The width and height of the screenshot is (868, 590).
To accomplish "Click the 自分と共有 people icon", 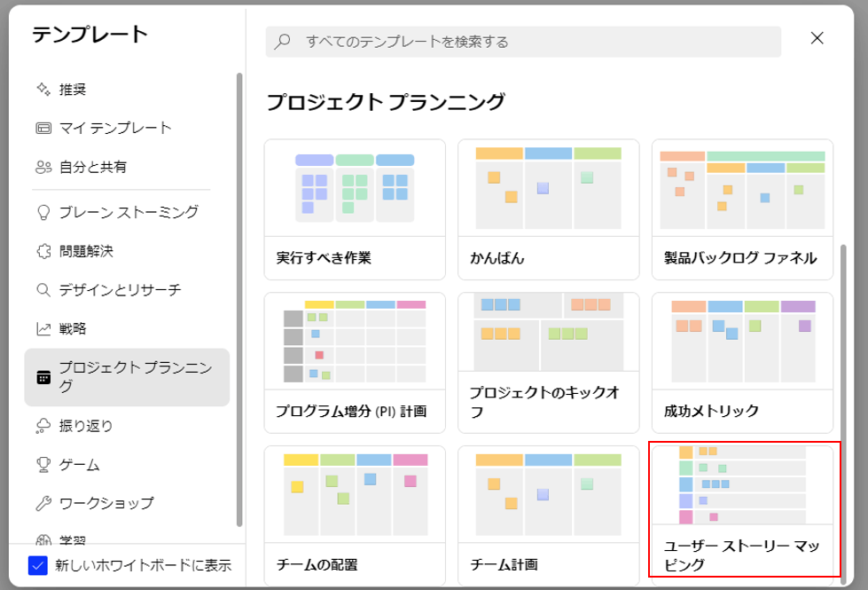I will pos(43,167).
